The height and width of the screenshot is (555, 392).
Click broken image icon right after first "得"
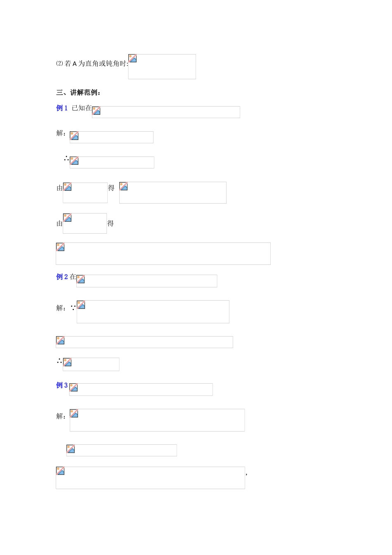123,186
